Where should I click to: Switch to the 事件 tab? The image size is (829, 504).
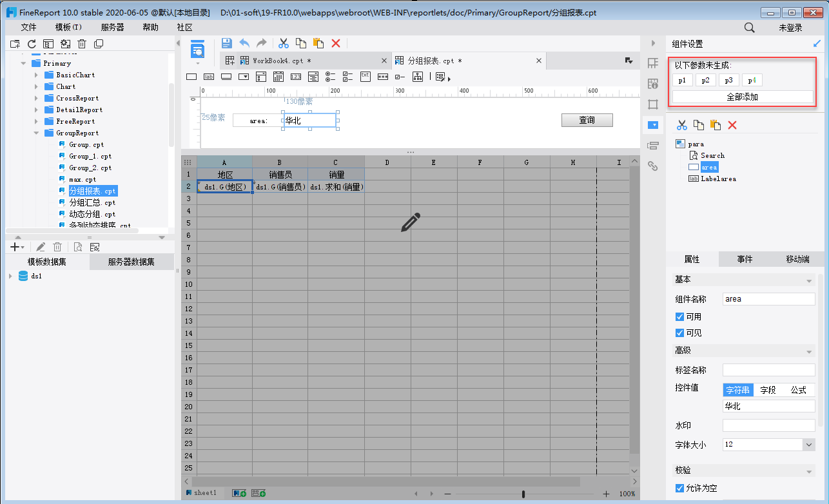pos(745,259)
